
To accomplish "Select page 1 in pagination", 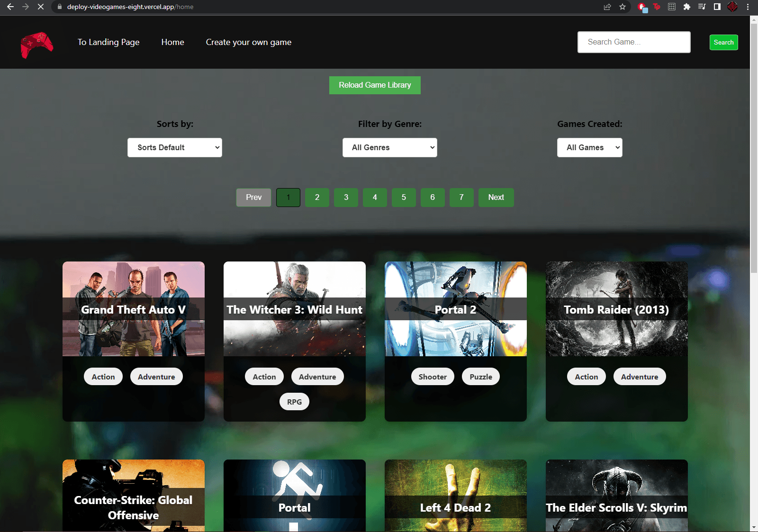I will (x=288, y=198).
